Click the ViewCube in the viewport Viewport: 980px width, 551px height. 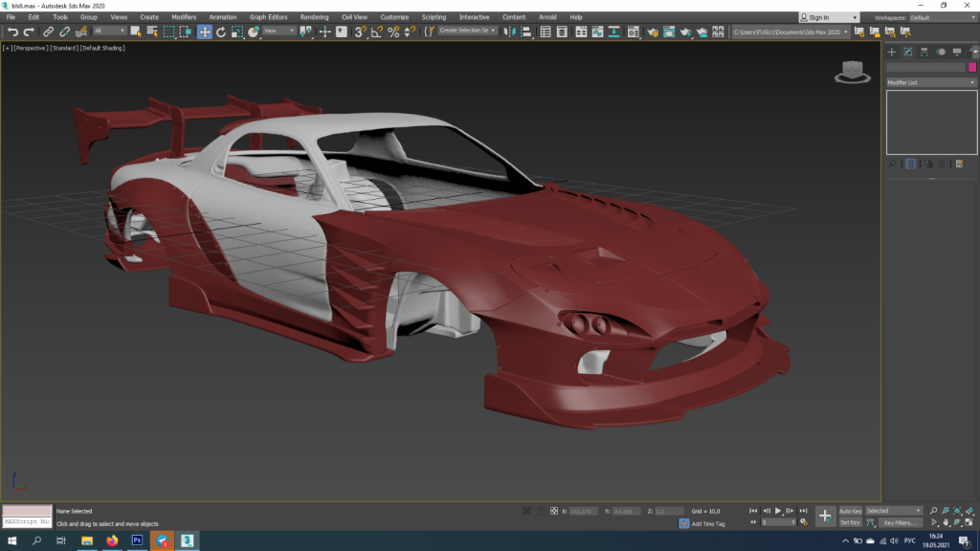[x=850, y=71]
